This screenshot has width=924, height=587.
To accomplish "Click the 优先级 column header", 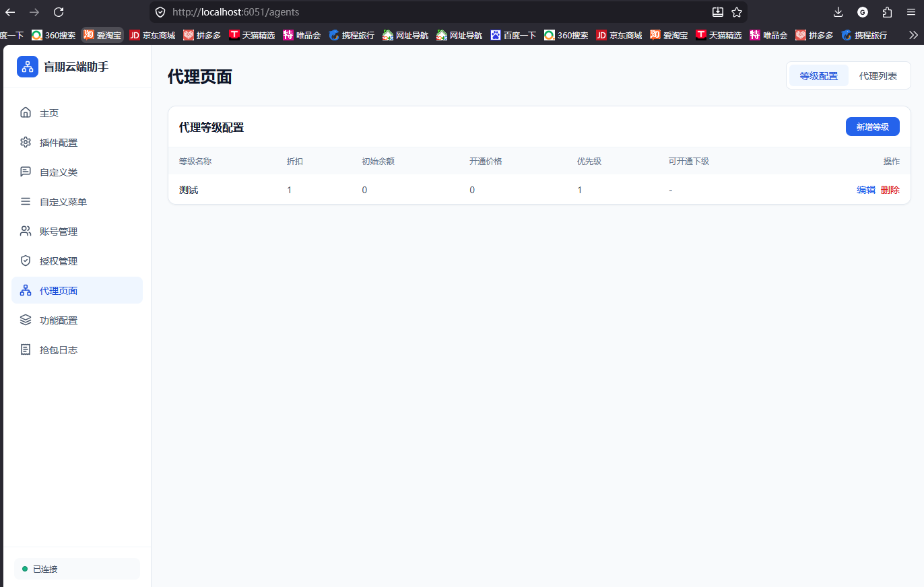I will pyautogui.click(x=589, y=162).
